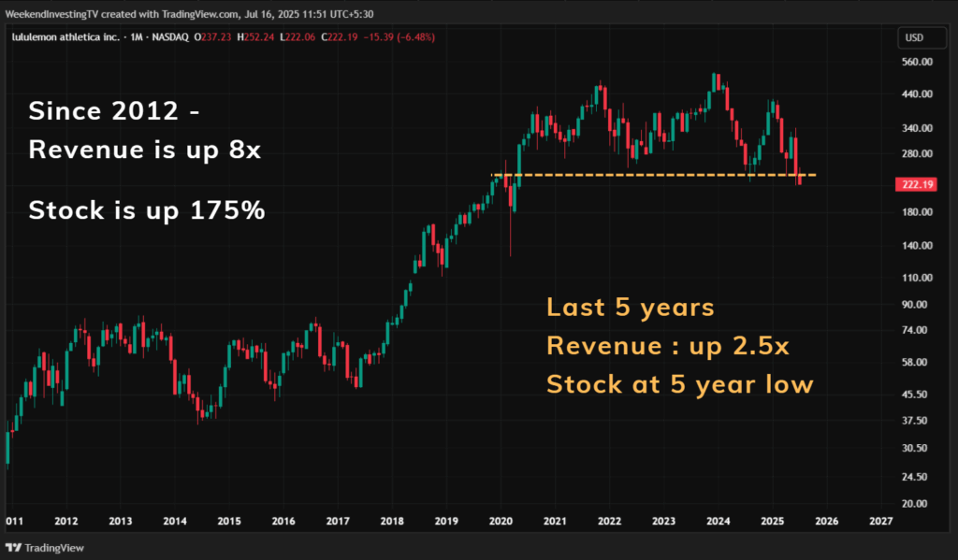Click the 2012 label on time axis

pyautogui.click(x=66, y=521)
